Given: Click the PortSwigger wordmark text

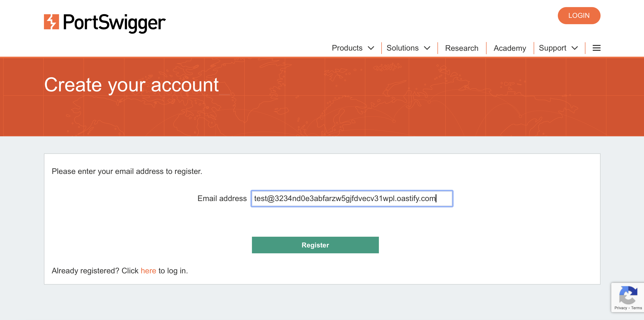Looking at the screenshot, I should pos(114,23).
